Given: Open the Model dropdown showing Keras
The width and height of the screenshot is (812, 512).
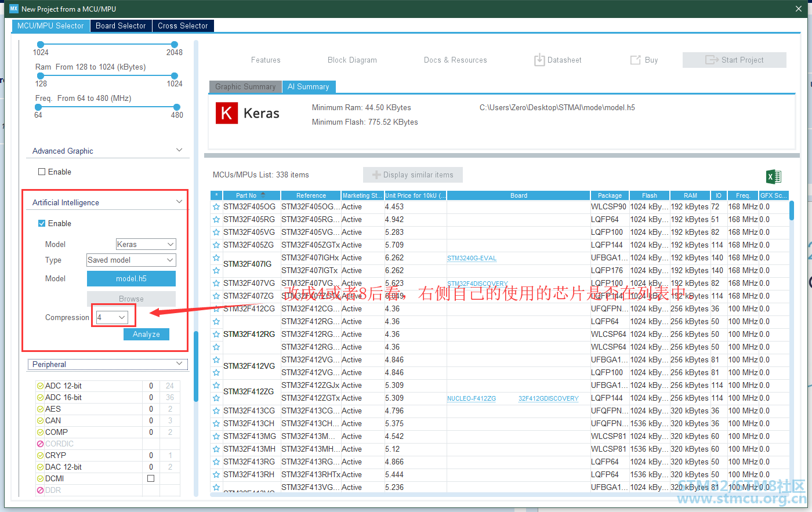Looking at the screenshot, I should (x=146, y=245).
